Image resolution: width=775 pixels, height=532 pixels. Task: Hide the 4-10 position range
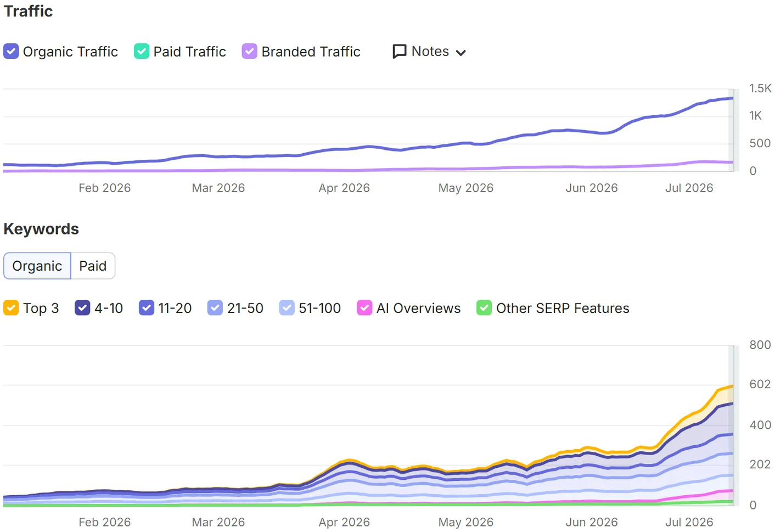click(82, 308)
